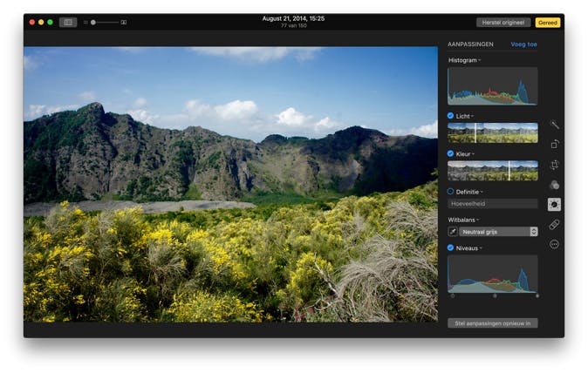This screenshot has width=588, height=373.
Task: Select the Rotate tool icon
Action: tap(555, 144)
